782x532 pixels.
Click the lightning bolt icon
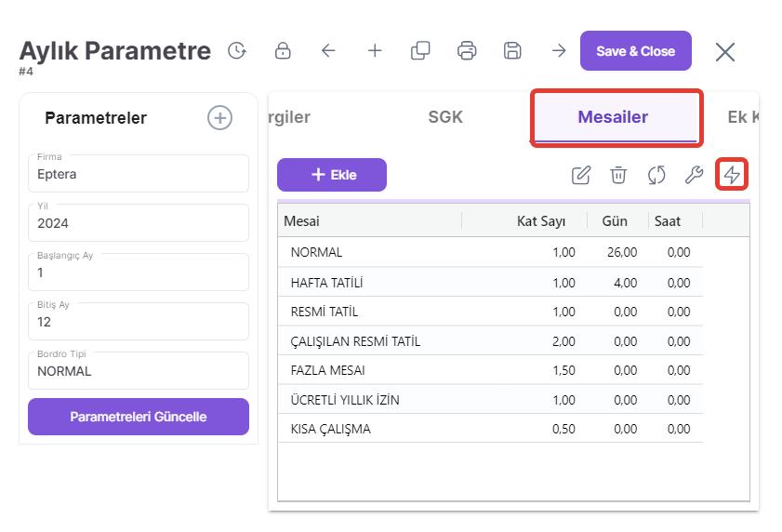pyautogui.click(x=732, y=175)
